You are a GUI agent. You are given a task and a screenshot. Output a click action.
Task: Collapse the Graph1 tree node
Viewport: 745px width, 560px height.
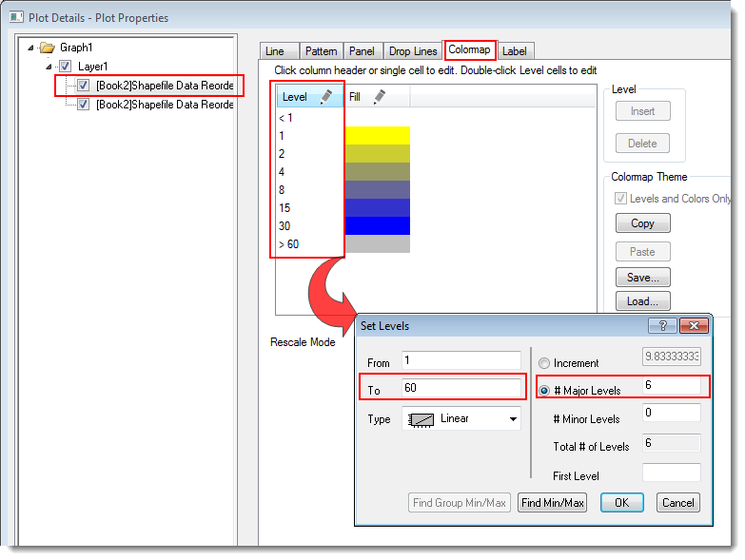(x=31, y=48)
